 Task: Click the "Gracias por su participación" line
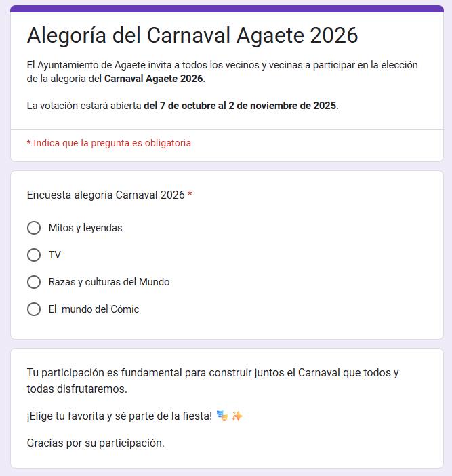tap(96, 443)
